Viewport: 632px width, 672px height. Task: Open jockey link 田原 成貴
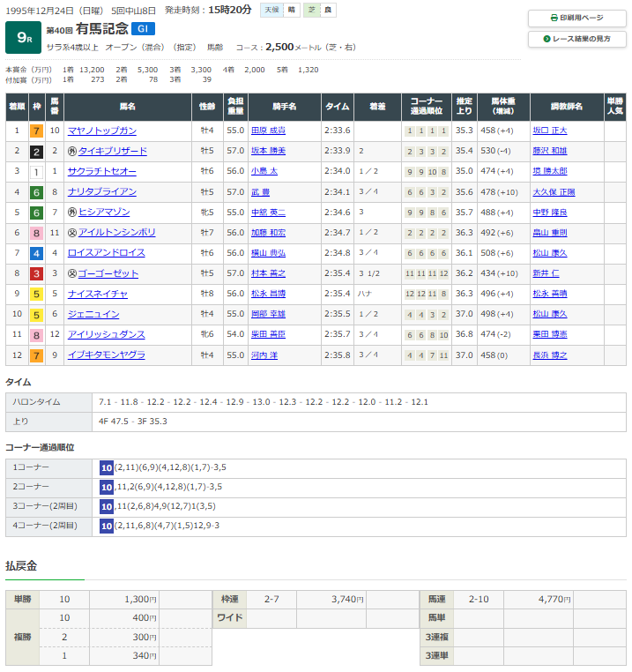coord(268,131)
